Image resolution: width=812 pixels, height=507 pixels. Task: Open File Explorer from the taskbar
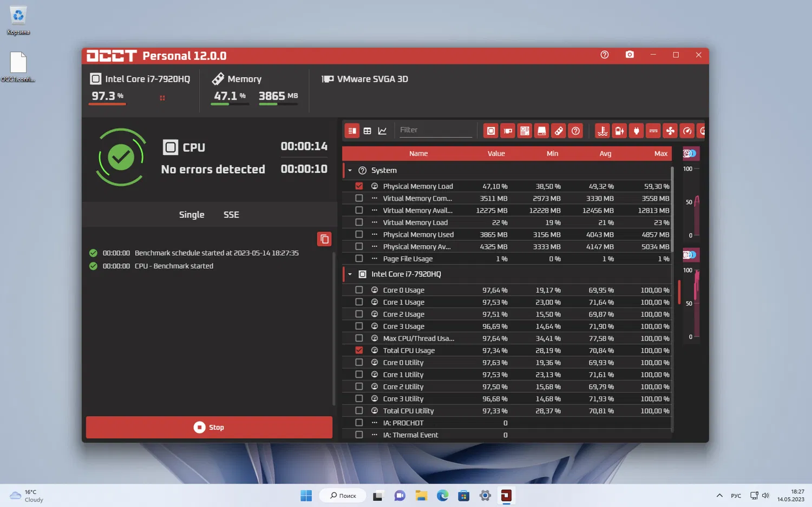point(421,496)
